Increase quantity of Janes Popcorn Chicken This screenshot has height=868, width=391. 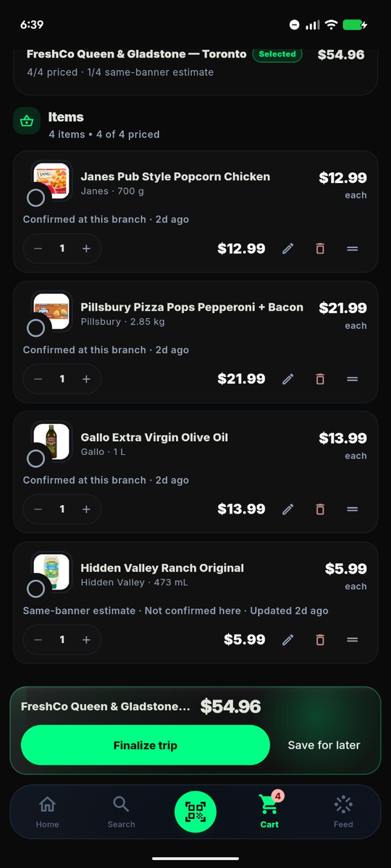[86, 249]
